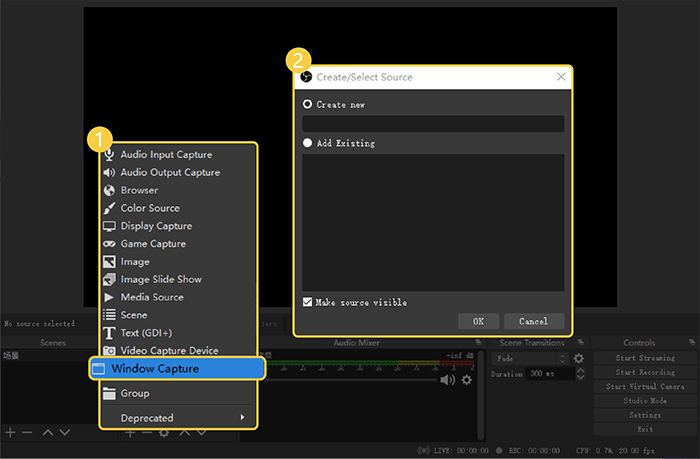The width and height of the screenshot is (700, 459).
Task: Choose Window Capture from the source menu
Action: pyautogui.click(x=176, y=368)
